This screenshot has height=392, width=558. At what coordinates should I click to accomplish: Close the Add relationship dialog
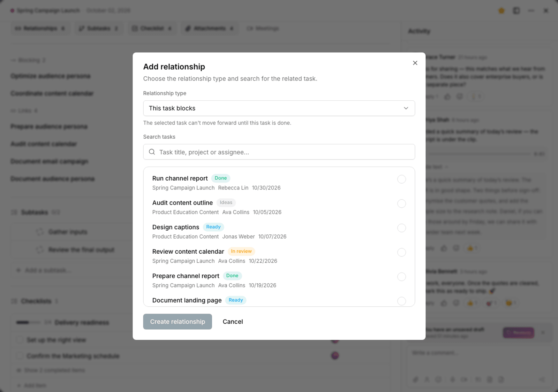click(x=415, y=63)
